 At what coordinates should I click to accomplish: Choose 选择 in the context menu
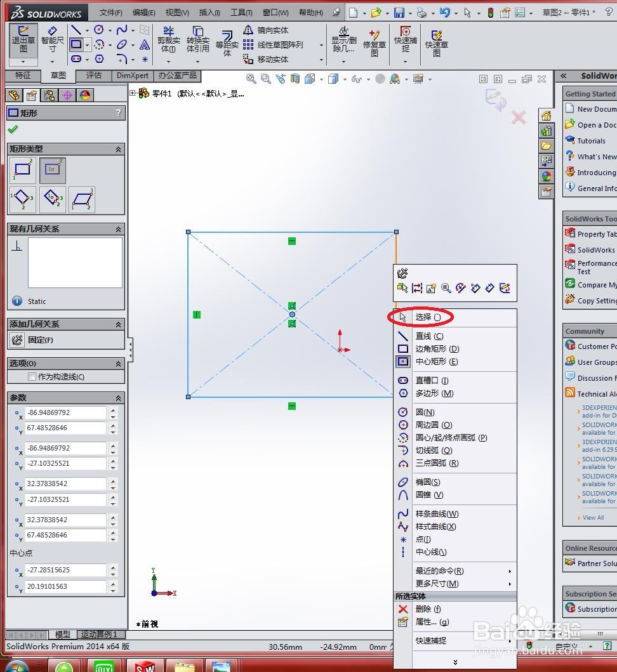[455, 317]
